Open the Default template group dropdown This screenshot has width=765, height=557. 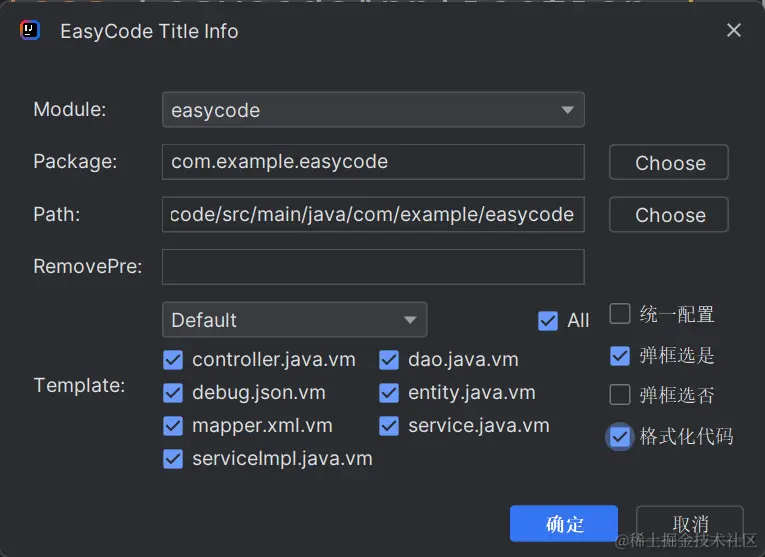point(295,320)
